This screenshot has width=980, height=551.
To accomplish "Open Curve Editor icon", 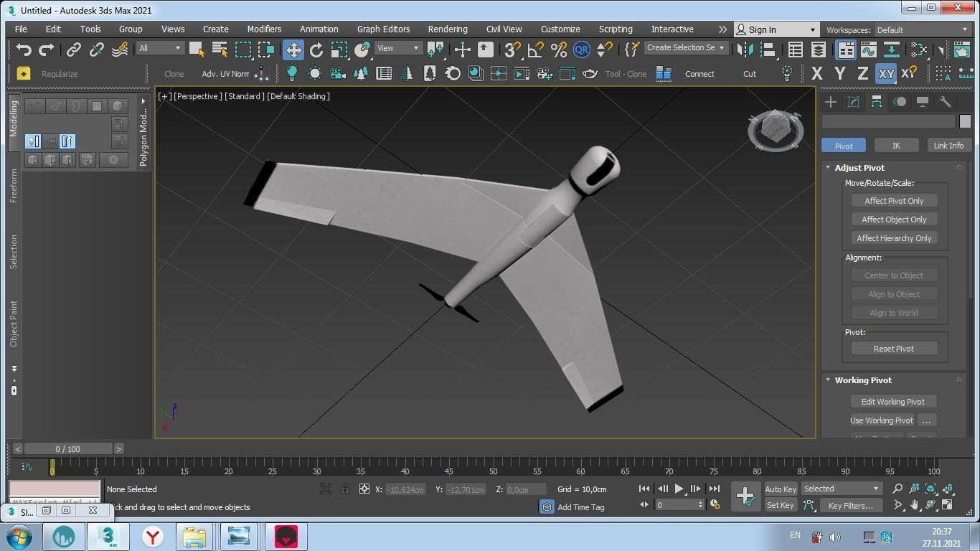I will (x=868, y=50).
